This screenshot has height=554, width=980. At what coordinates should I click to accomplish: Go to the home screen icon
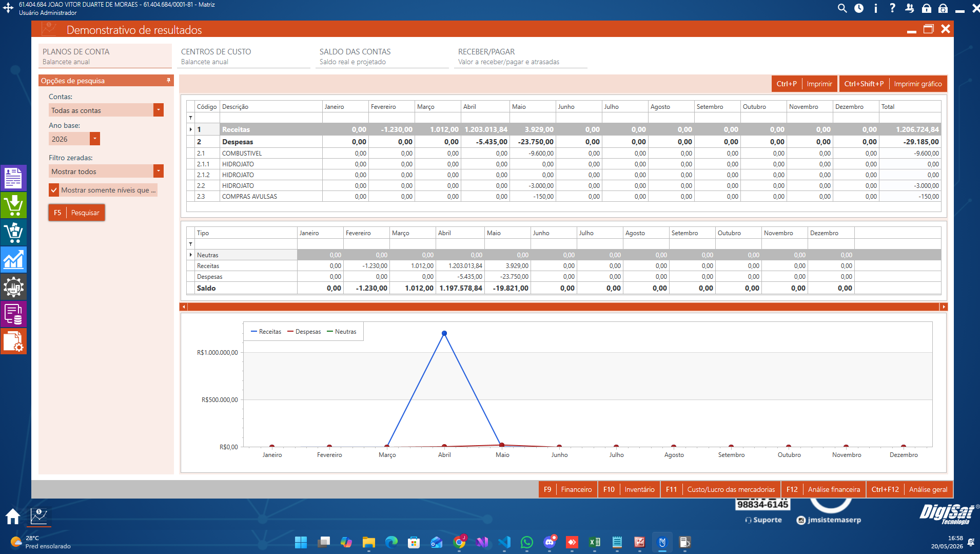(13, 516)
